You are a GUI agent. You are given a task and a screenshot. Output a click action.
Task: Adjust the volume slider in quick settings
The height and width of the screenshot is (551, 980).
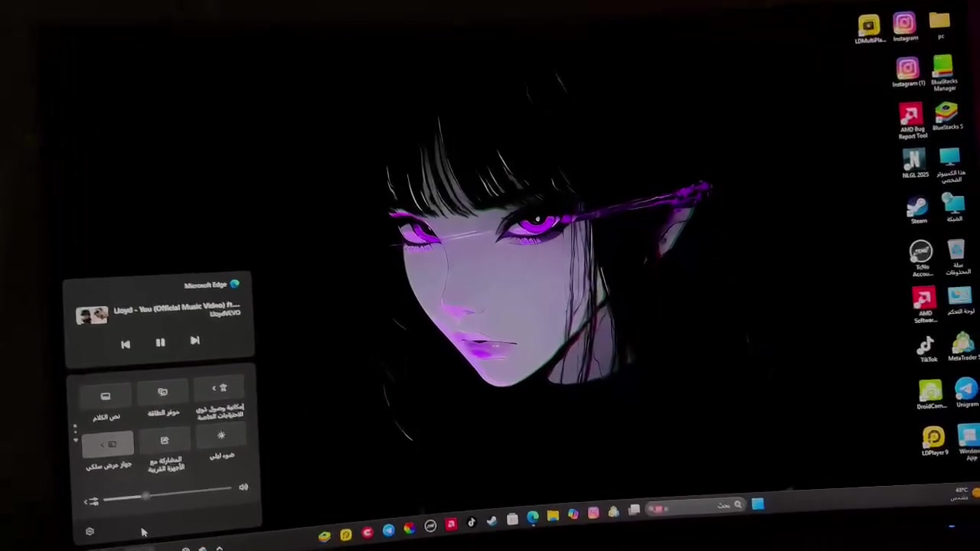tap(167, 495)
